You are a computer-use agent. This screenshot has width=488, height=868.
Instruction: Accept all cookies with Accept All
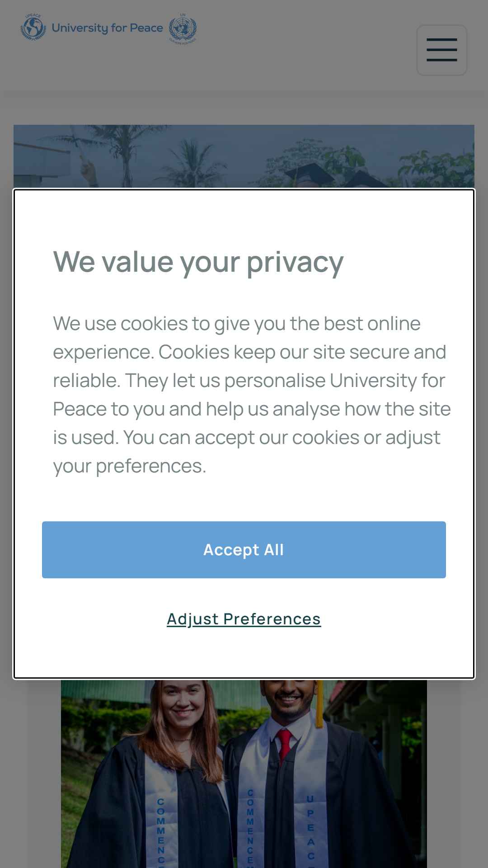244,549
